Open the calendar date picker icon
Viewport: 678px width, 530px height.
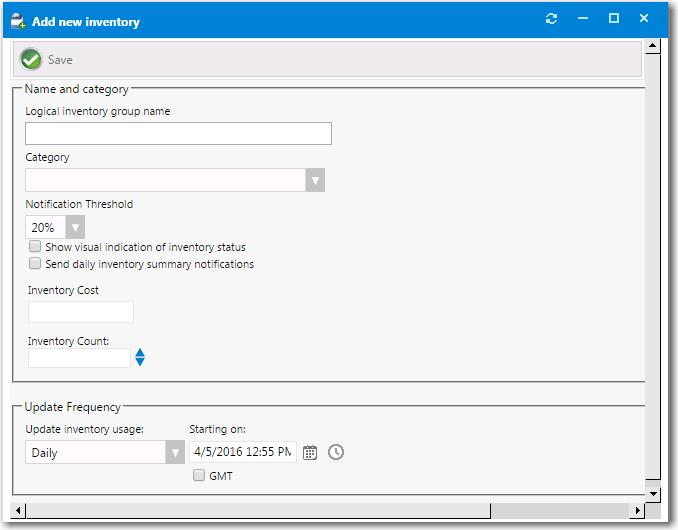tap(310, 453)
